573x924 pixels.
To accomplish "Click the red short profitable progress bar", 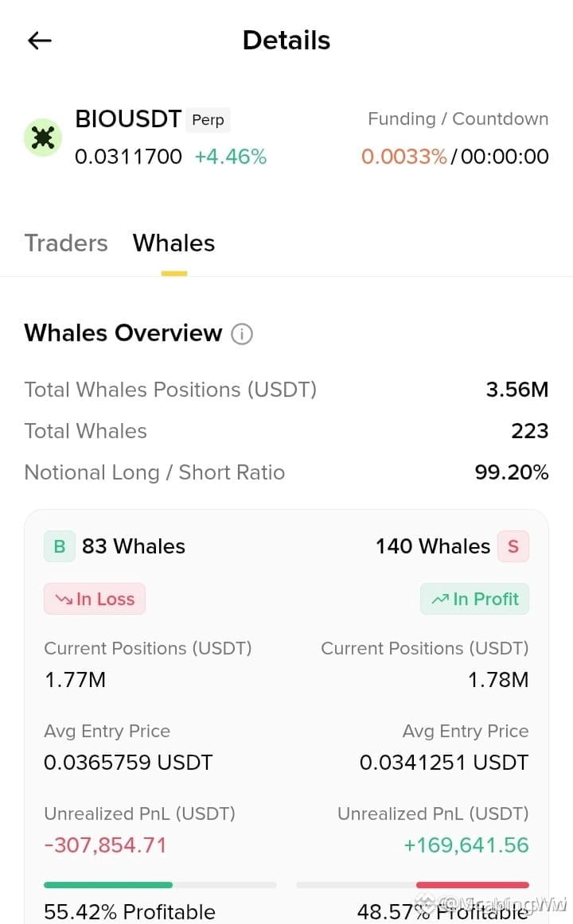I will (472, 884).
